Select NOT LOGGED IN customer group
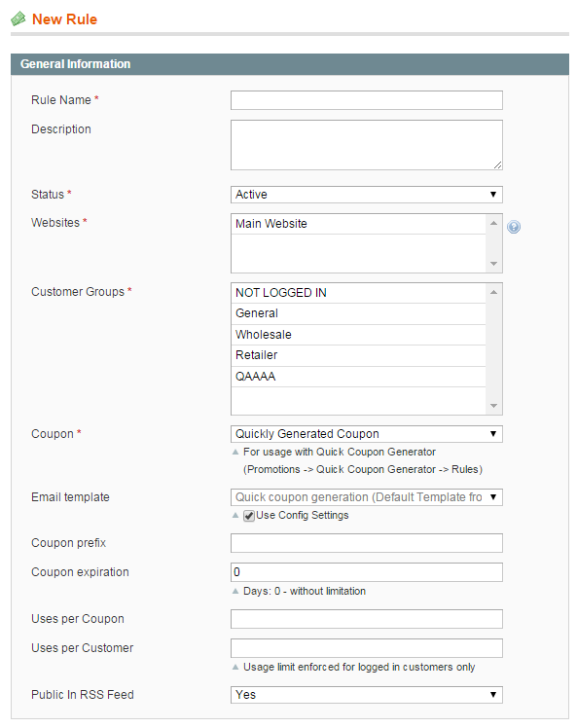 click(358, 293)
